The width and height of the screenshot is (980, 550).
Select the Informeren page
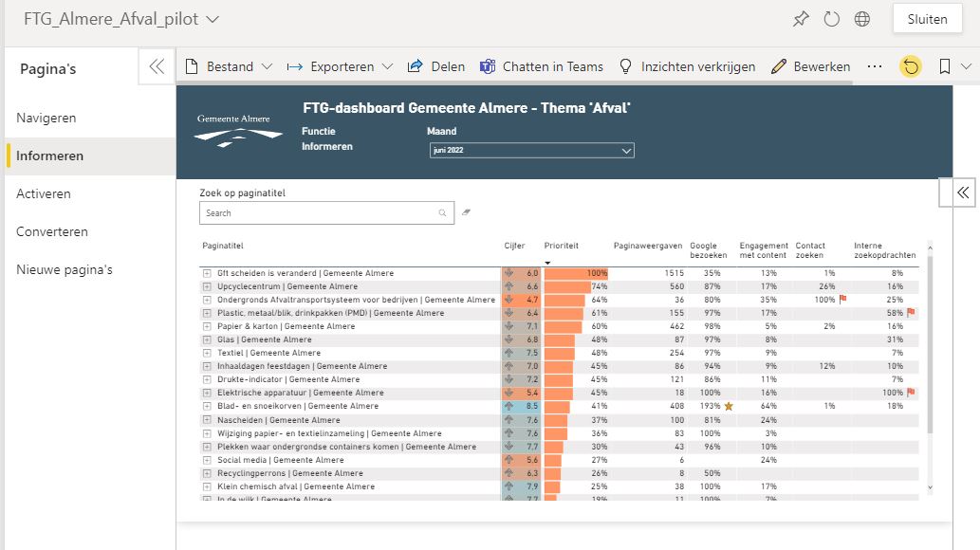[91, 156]
